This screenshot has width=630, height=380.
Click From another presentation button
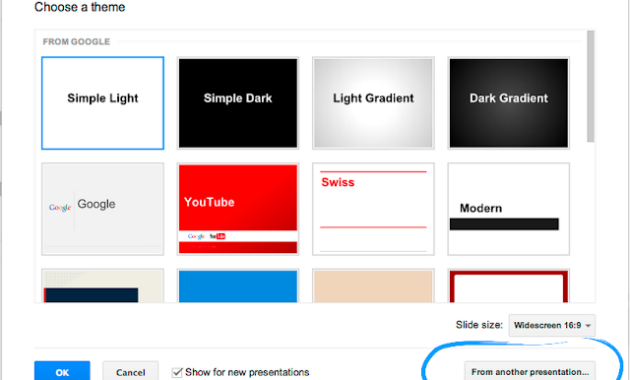[x=530, y=371]
